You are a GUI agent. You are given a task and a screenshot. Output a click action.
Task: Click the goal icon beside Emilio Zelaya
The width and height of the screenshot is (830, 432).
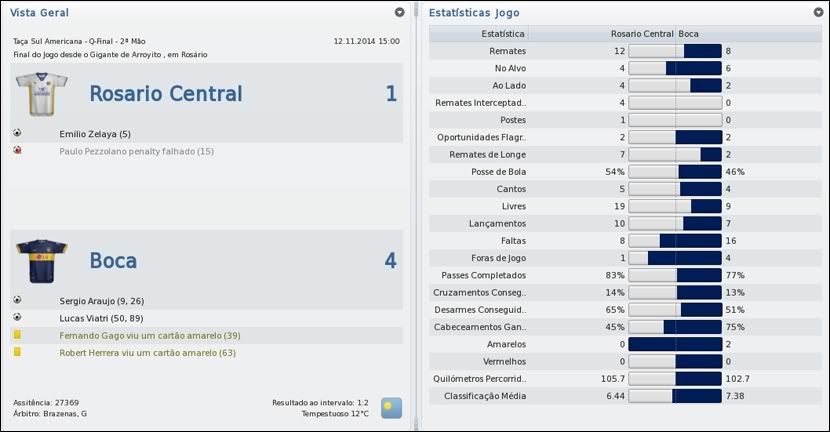tap(17, 133)
